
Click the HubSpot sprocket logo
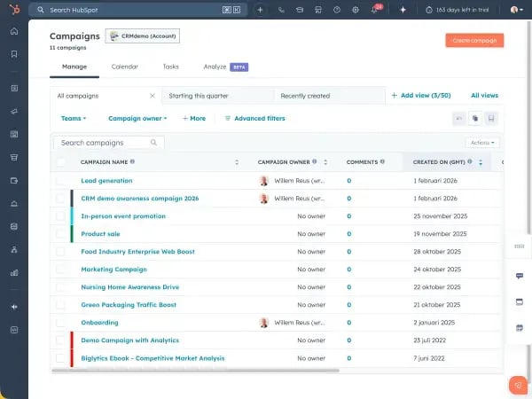(13, 10)
